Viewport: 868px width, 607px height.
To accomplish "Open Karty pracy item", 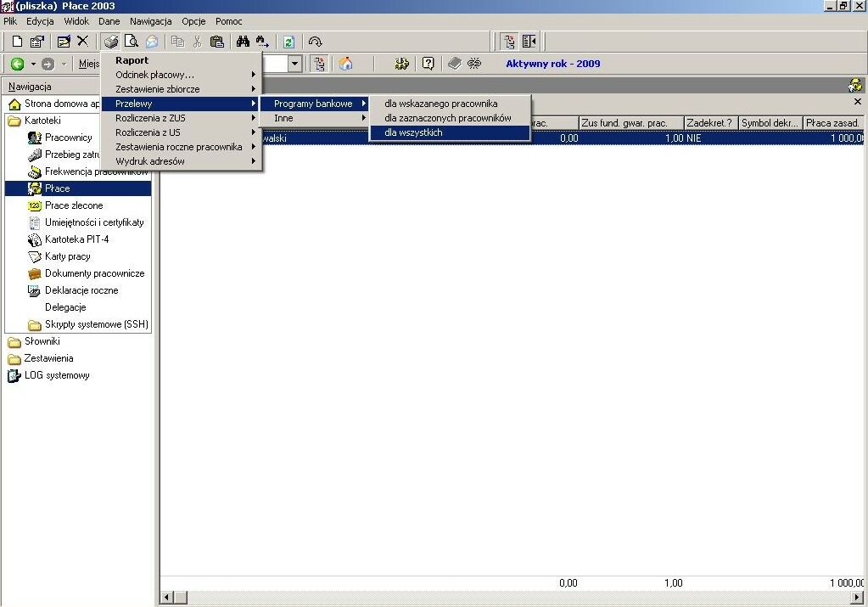I will coord(59,256).
